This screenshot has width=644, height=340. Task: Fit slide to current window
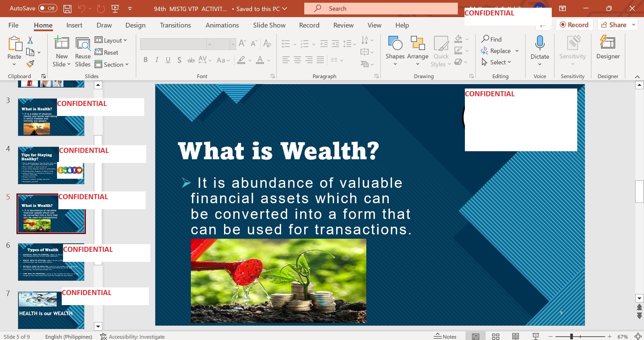638,336
